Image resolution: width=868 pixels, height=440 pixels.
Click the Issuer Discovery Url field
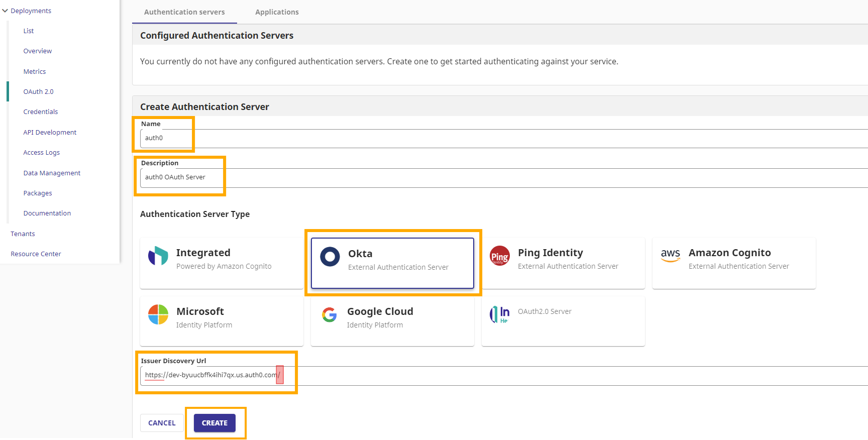coord(504,375)
